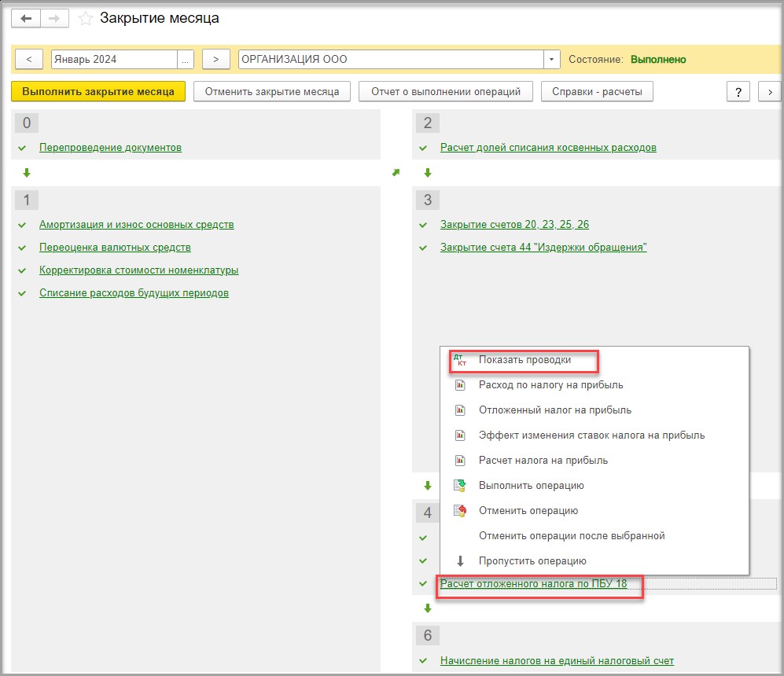784x676 pixels.
Task: Open Закрытие счетов 20, 23, 25, 26 link
Action: pyautogui.click(x=514, y=224)
